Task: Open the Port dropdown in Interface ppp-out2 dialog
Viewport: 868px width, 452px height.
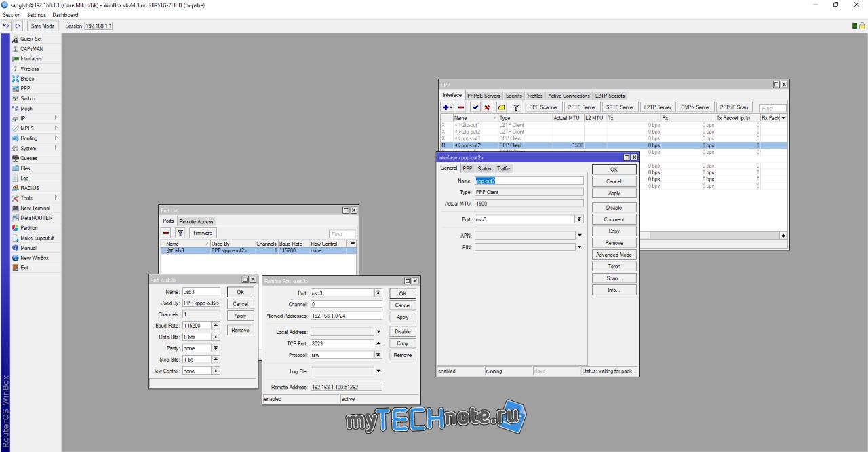Action: click(579, 219)
